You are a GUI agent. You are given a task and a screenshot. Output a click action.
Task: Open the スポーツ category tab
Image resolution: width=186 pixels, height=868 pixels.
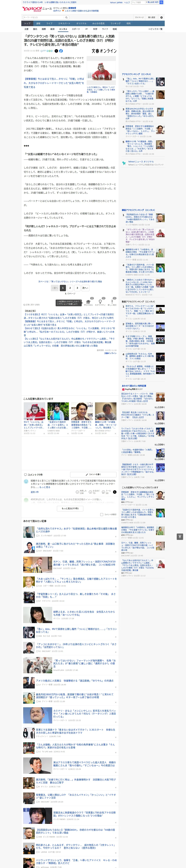tap(76, 29)
